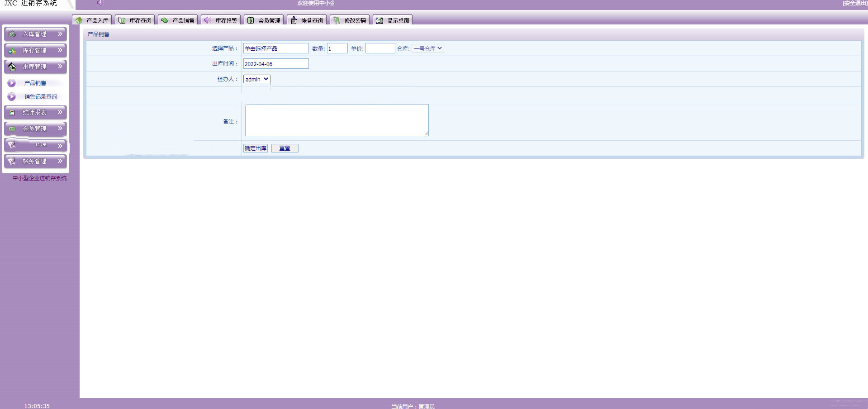Image resolution: width=868 pixels, height=409 pixels.
Task: Click the clock reading 13:05:35
Action: [x=37, y=406]
